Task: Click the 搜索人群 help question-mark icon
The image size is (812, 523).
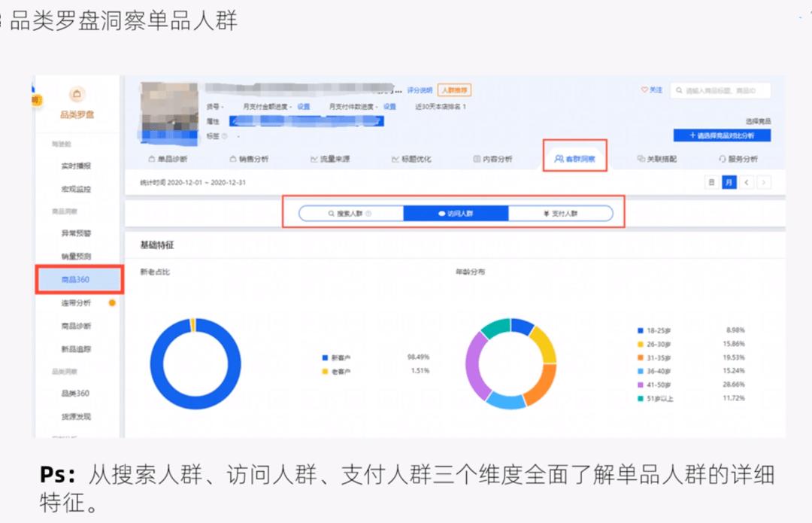Action: [368, 214]
